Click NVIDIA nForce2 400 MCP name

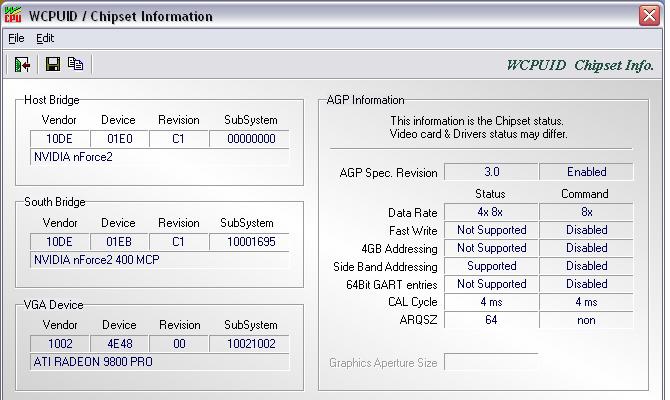pos(160,260)
